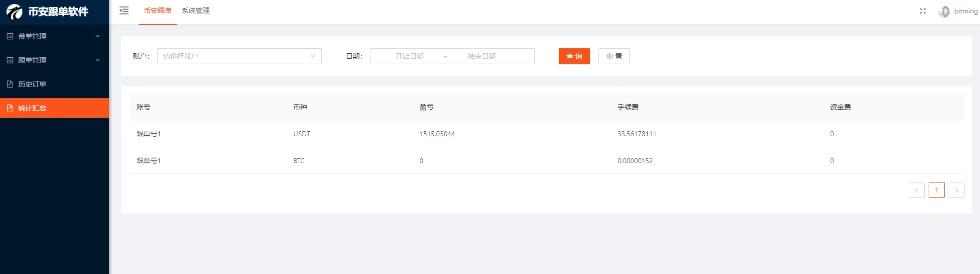980x274 pixels.
Task: Click the 账户 label
Action: tap(141, 56)
